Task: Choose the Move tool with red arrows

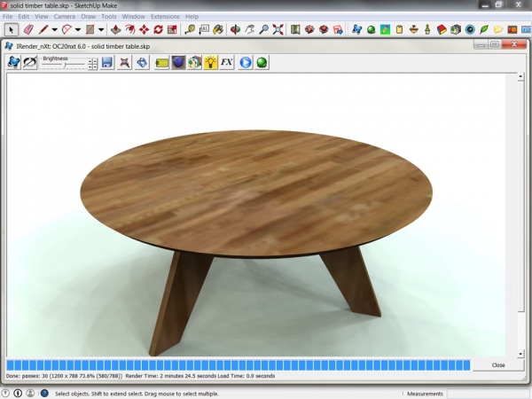Action: (x=145, y=29)
